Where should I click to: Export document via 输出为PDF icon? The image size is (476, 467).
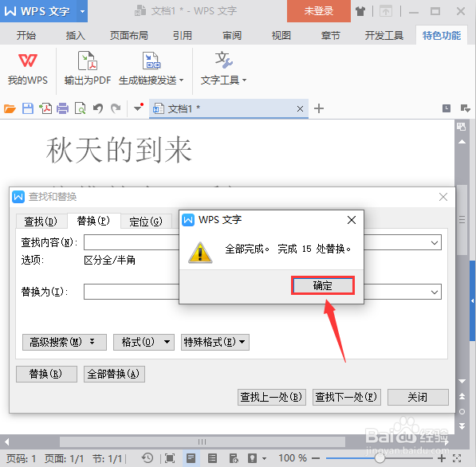[88, 61]
